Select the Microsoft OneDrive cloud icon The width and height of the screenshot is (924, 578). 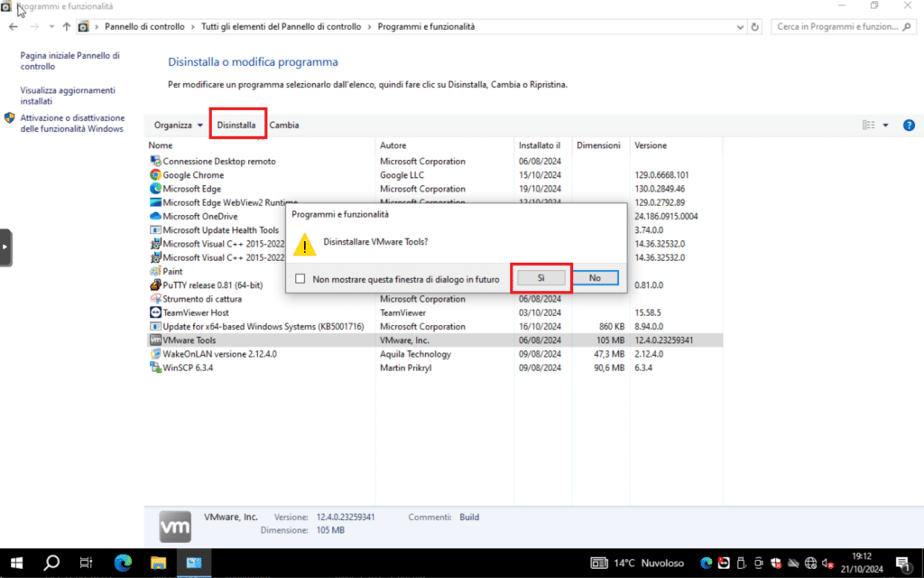155,217
